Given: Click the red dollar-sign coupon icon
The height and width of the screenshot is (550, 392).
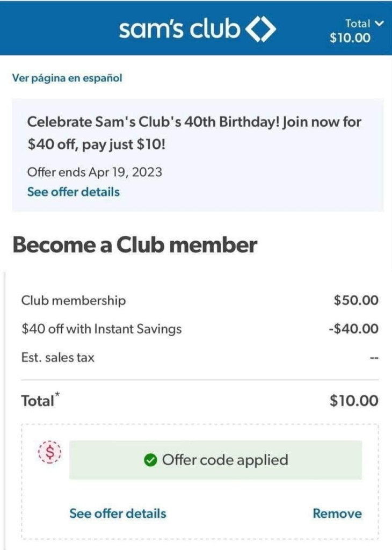Looking at the screenshot, I should 50,452.
